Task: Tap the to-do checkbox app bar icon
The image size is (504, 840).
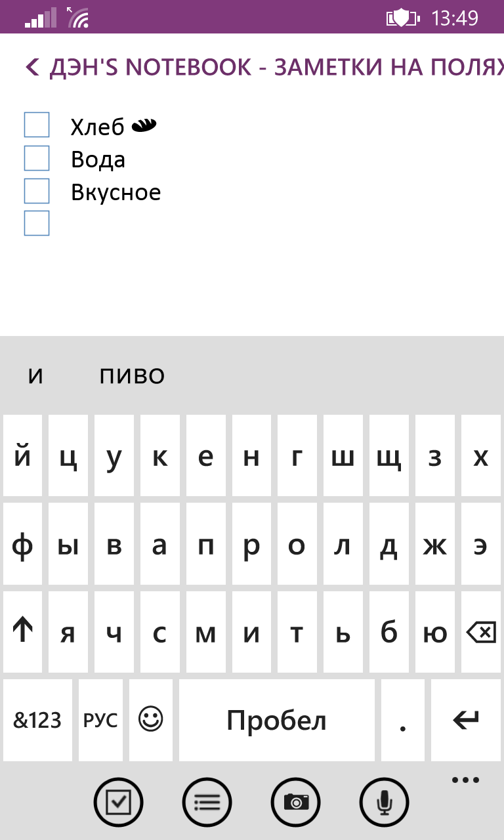Action: tap(119, 801)
